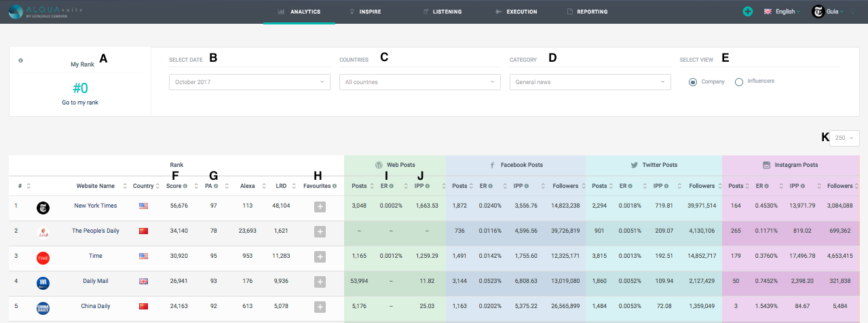
Task: Select the Influencers view radio button
Action: [739, 82]
